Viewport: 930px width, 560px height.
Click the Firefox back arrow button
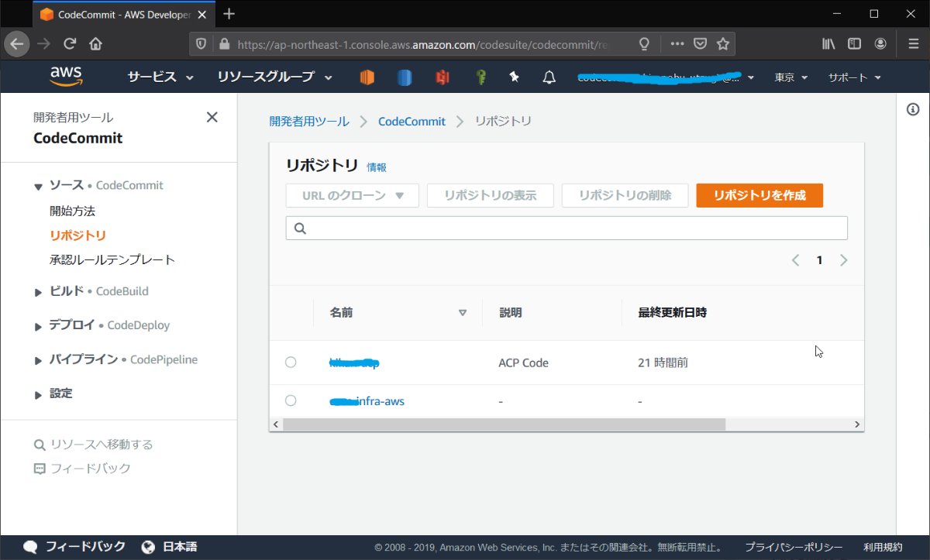[x=17, y=44]
